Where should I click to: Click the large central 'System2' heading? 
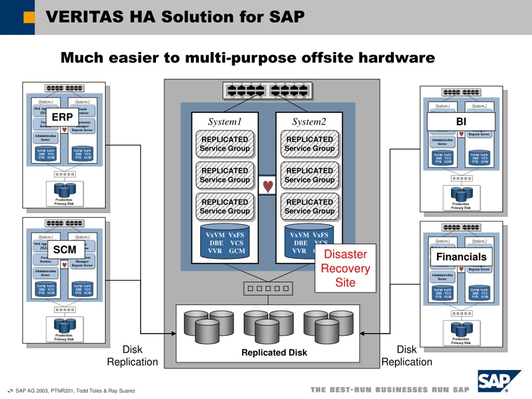pyautogui.click(x=309, y=122)
